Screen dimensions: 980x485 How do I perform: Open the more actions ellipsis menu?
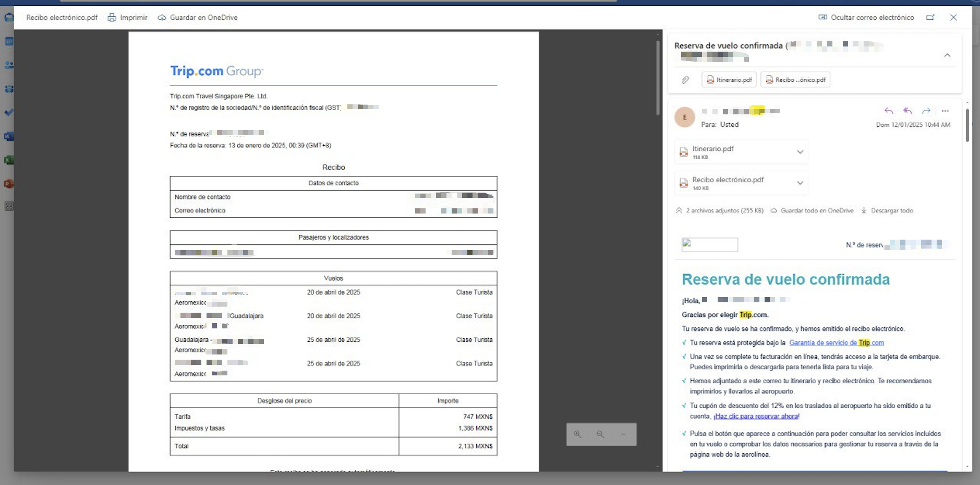pos(945,111)
